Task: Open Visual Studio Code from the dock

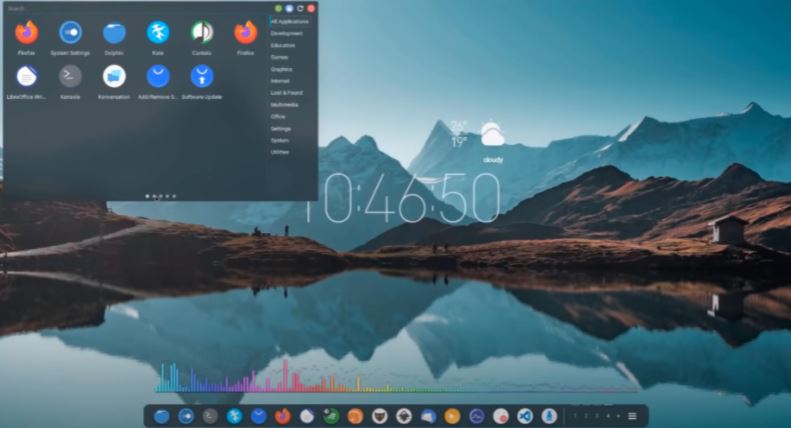Action: pos(523,416)
